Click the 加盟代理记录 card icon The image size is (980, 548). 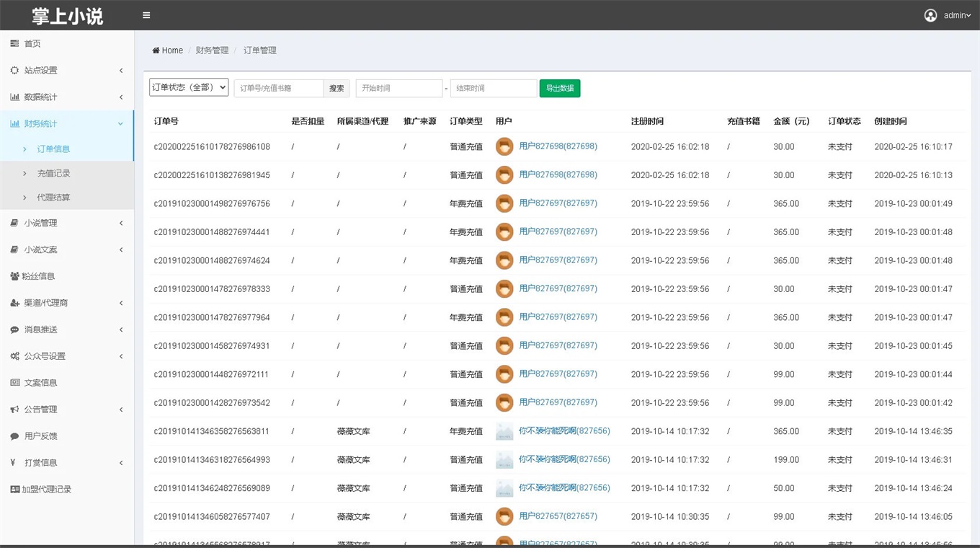(15, 490)
